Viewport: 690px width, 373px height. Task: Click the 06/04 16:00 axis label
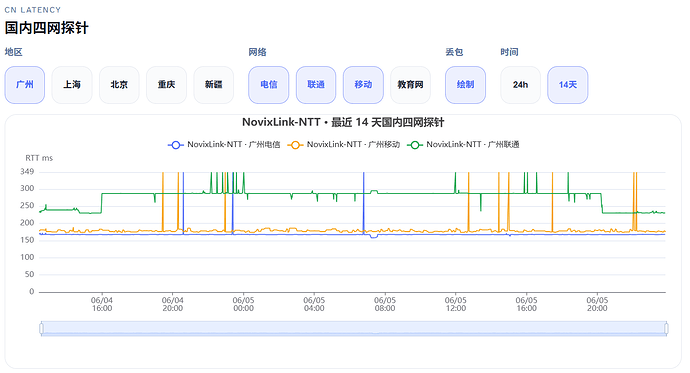pyautogui.click(x=102, y=304)
